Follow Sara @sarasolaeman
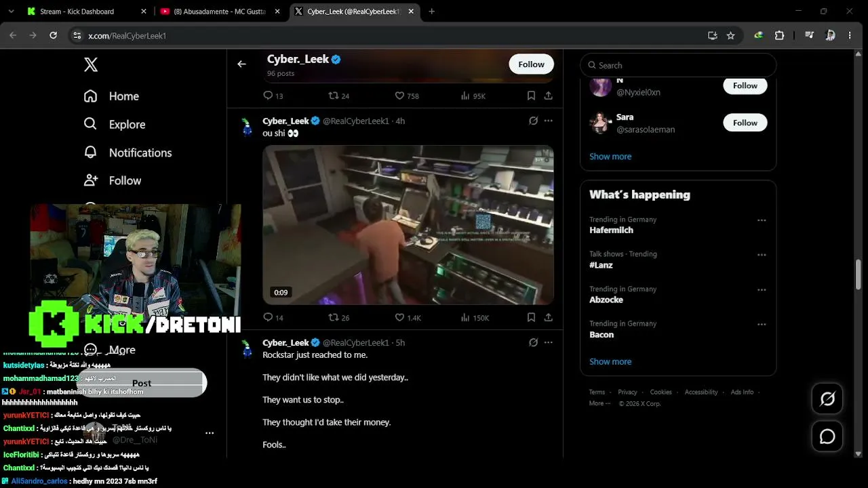Viewport: 868px width, 488px height. pos(745,123)
